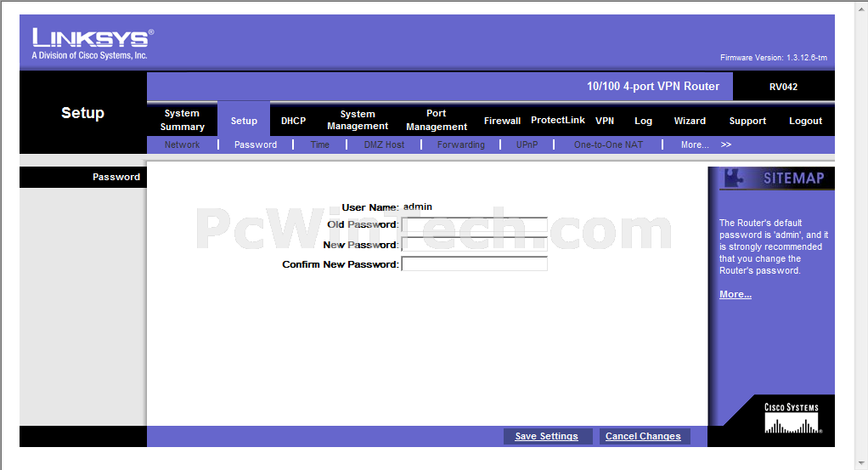This screenshot has height=470, width=868.
Task: Click the New Password field
Action: click(475, 245)
